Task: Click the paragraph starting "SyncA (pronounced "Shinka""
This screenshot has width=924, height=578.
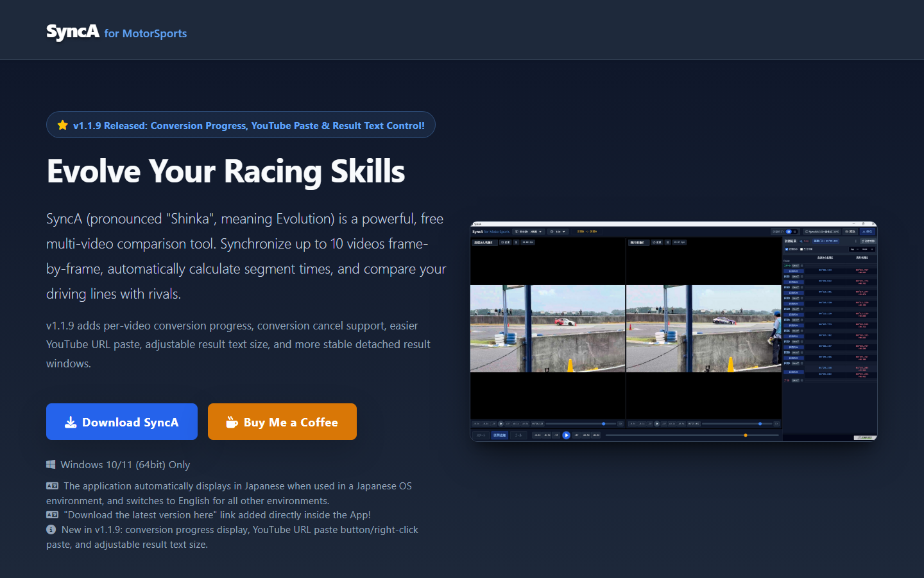Action: (x=246, y=256)
